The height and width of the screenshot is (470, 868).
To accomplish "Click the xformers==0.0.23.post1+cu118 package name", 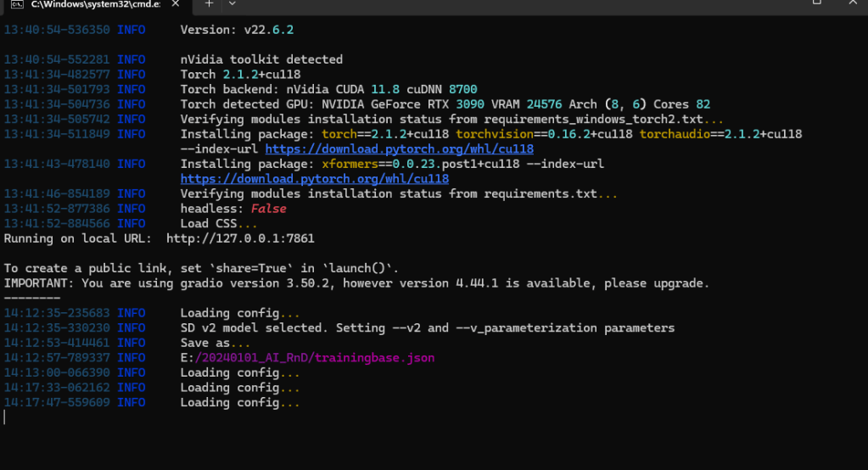I will [x=404, y=164].
